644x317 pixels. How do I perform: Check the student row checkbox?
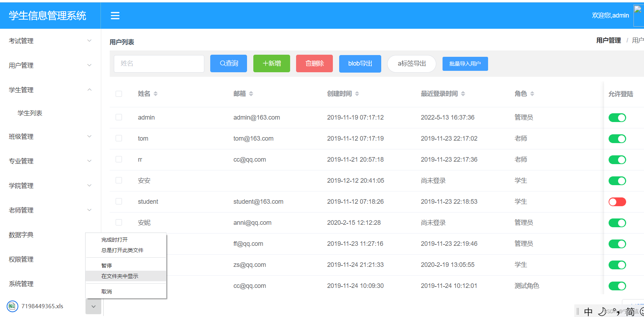[x=119, y=201]
